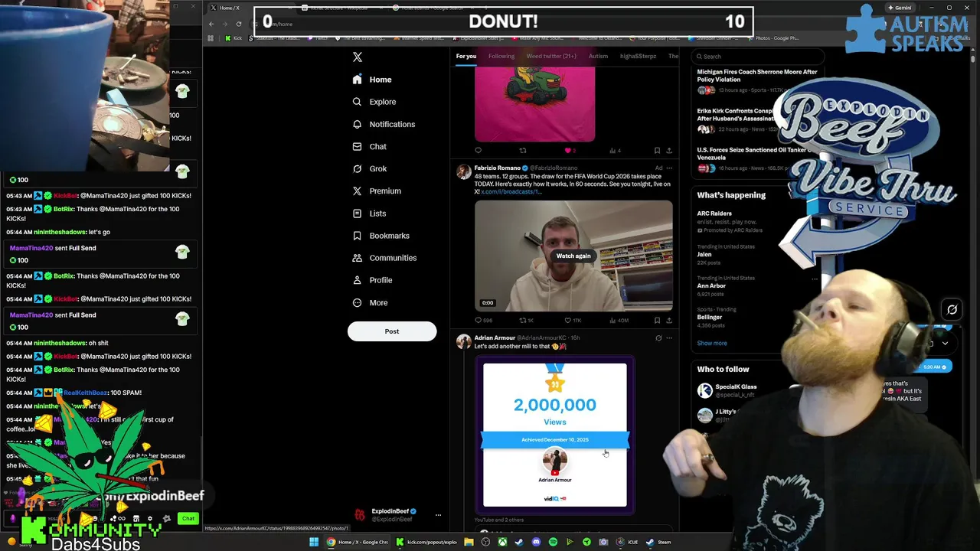The width and height of the screenshot is (980, 551).
Task: Like Fabrizio Romano's post
Action: [572, 321]
